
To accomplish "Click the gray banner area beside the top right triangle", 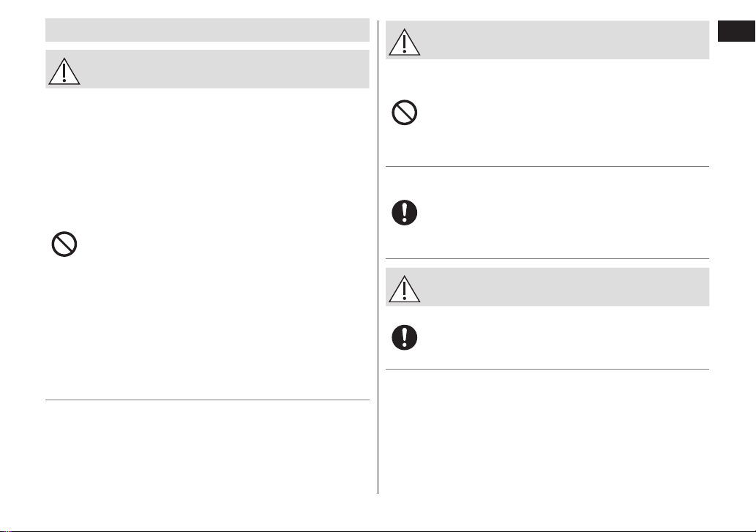I will pyautogui.click(x=566, y=40).
